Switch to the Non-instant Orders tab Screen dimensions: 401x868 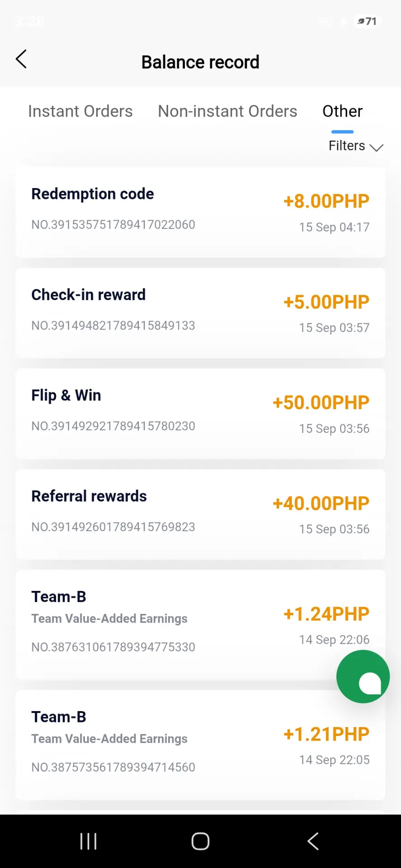click(227, 111)
